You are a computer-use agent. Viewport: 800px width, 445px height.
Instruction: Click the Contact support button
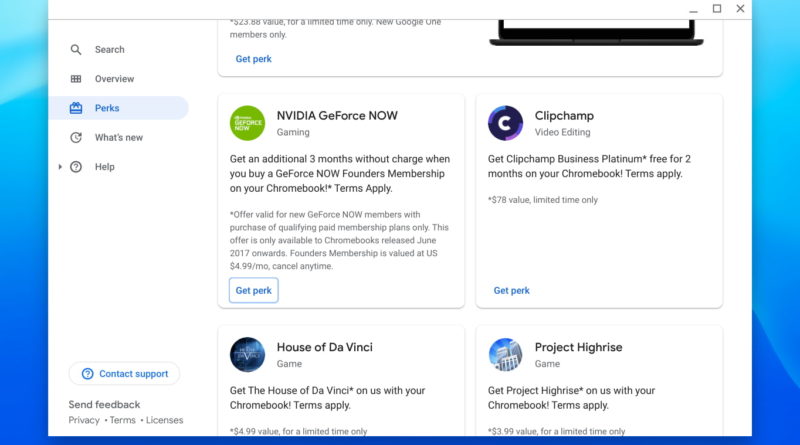(124, 374)
